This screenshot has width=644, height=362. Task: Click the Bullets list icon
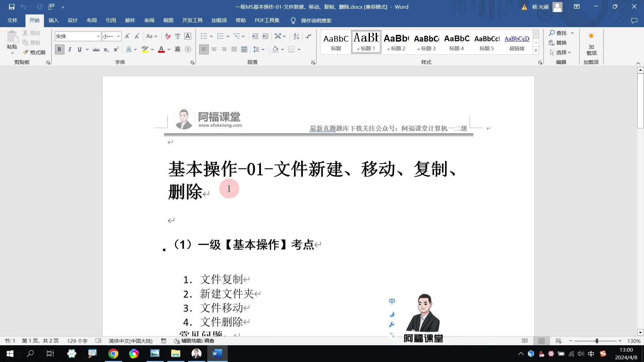[x=204, y=36]
